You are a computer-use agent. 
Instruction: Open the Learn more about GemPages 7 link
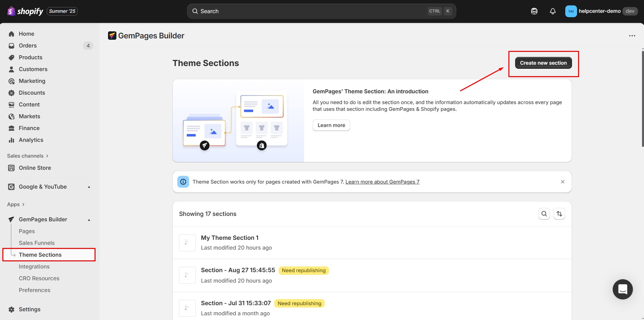382,182
